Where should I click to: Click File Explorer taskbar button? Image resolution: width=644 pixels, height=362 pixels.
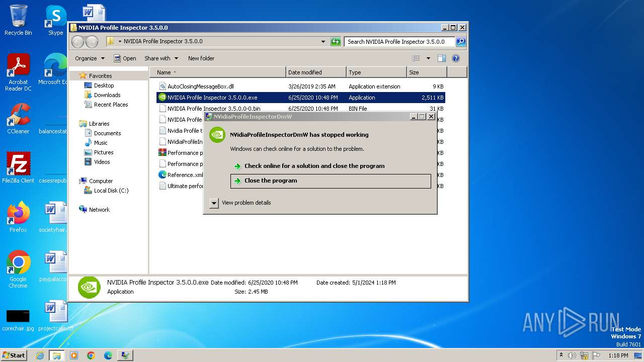tap(56, 355)
